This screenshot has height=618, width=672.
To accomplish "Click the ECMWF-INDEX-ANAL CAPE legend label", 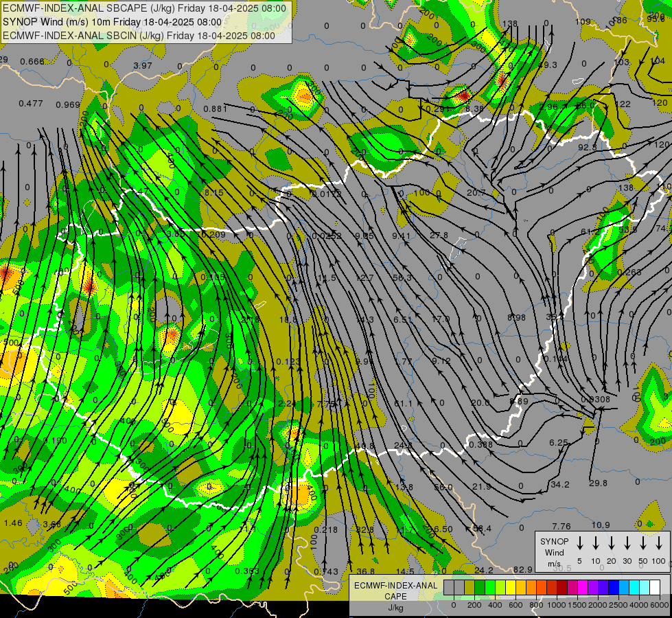I will 395,591.
